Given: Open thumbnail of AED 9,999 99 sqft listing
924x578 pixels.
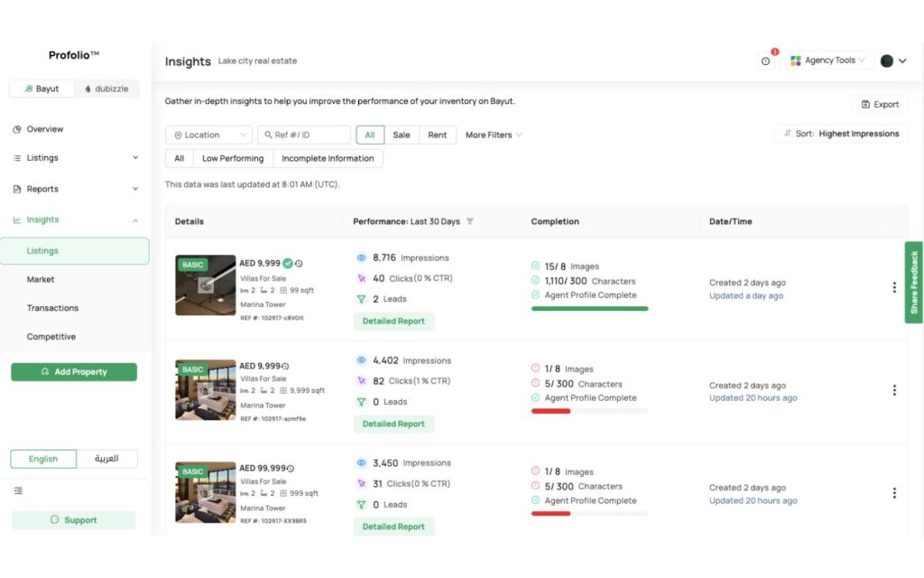Looking at the screenshot, I should click(206, 285).
